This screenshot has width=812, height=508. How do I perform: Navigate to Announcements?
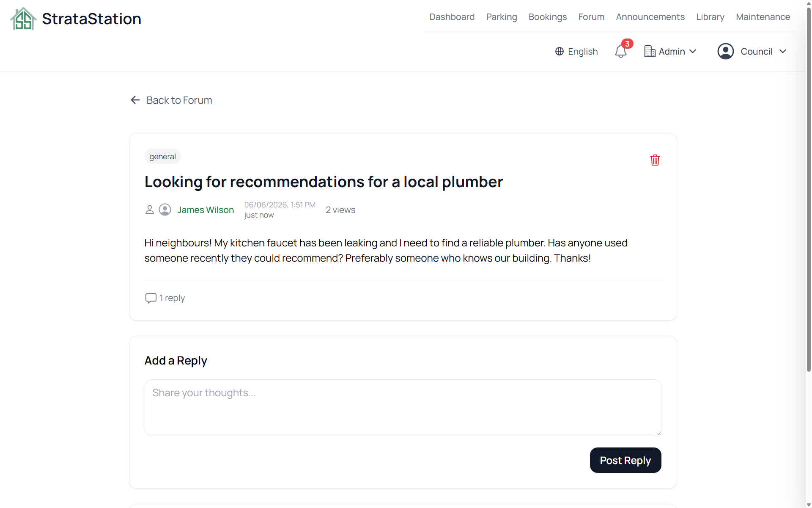click(650, 17)
